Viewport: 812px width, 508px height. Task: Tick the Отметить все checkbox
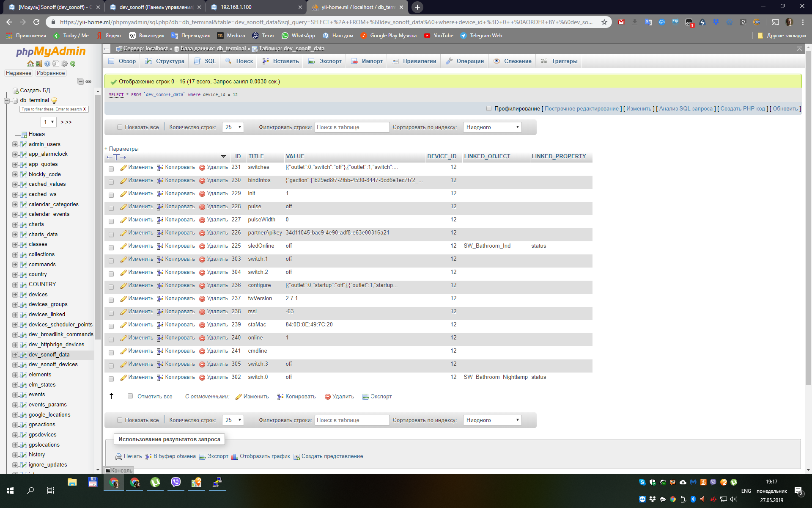[x=130, y=396]
